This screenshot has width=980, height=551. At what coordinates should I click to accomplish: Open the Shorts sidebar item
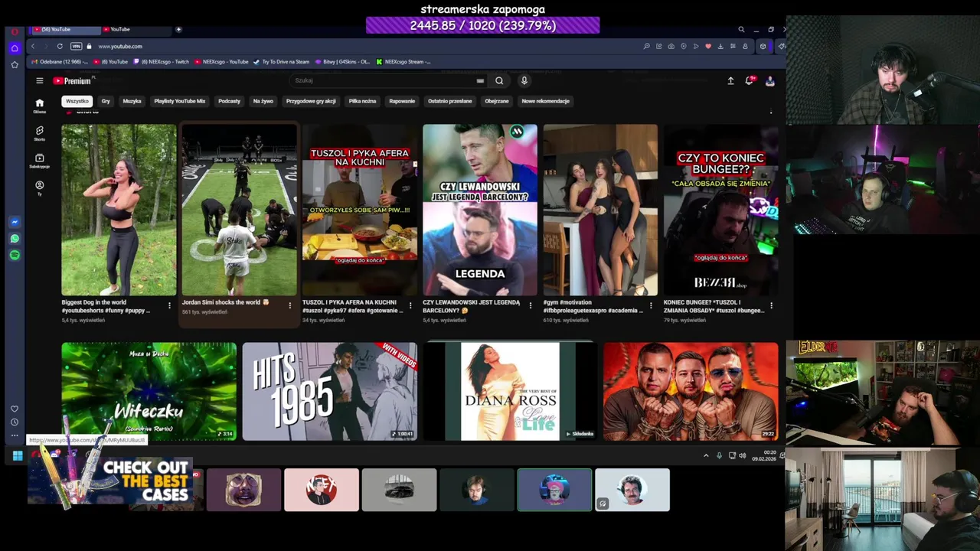pos(40,133)
